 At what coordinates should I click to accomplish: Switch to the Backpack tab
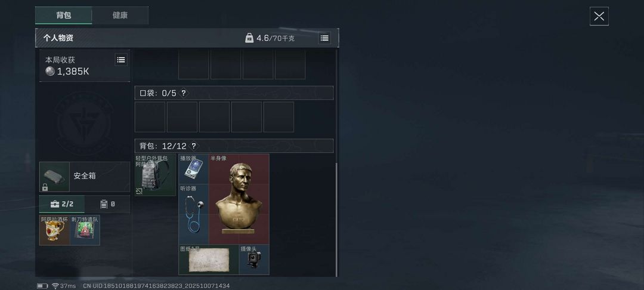pos(64,15)
